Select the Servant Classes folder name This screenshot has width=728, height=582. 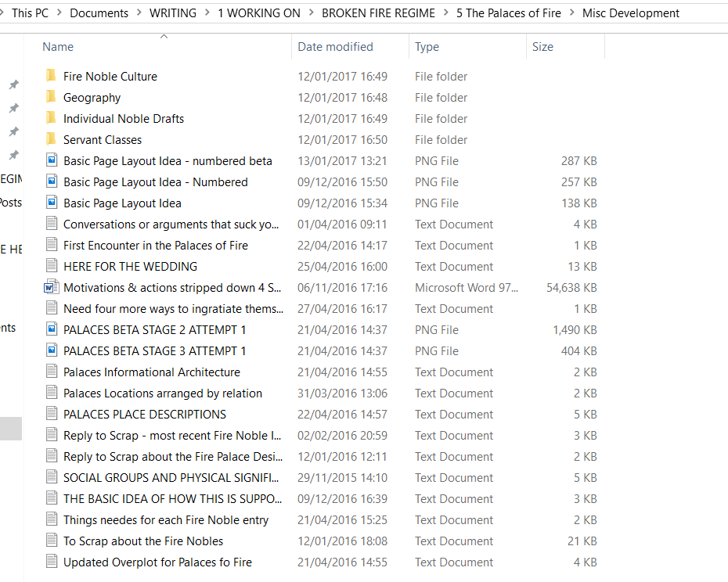[102, 140]
